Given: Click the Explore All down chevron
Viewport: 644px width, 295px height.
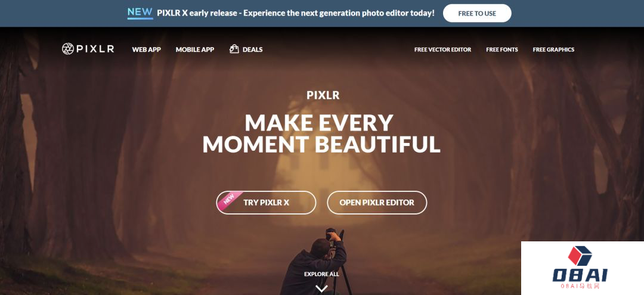Looking at the screenshot, I should (321, 288).
